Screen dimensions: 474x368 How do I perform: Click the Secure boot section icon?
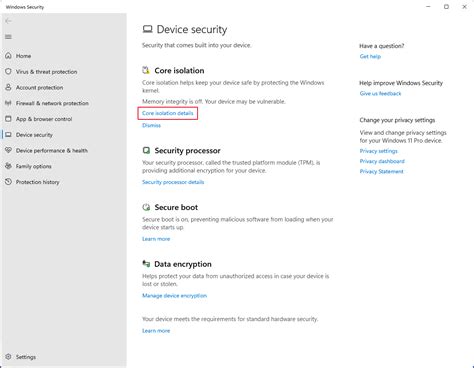coord(146,207)
